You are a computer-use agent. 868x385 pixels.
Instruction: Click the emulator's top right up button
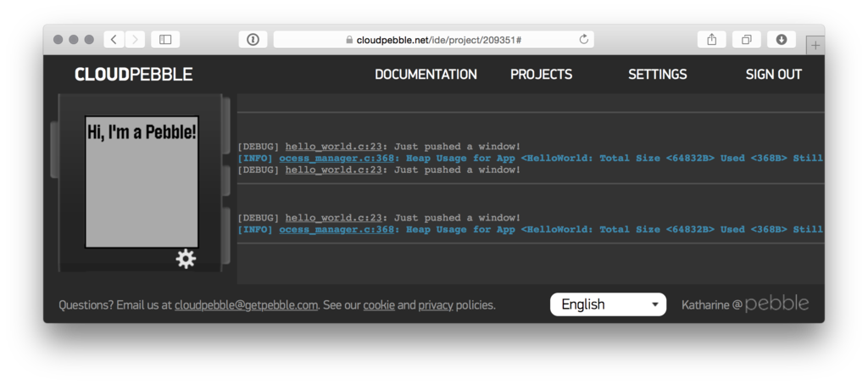pyautogui.click(x=225, y=126)
